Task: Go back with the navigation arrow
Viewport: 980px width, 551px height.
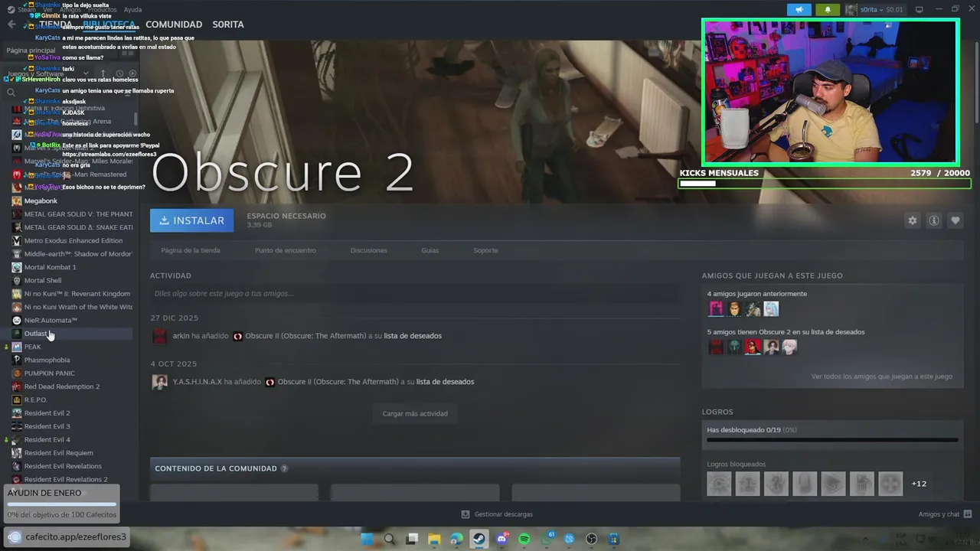Action: pos(11,24)
